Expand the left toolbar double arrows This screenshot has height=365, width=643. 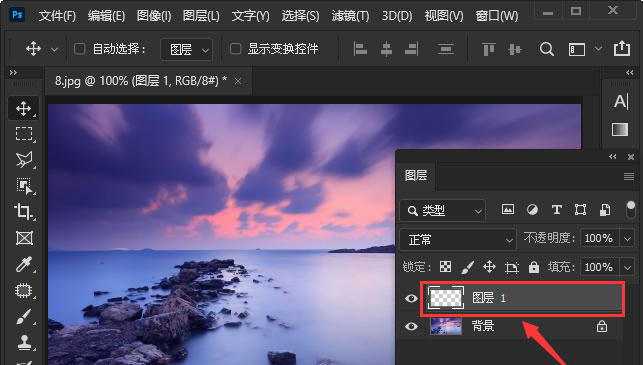point(13,73)
